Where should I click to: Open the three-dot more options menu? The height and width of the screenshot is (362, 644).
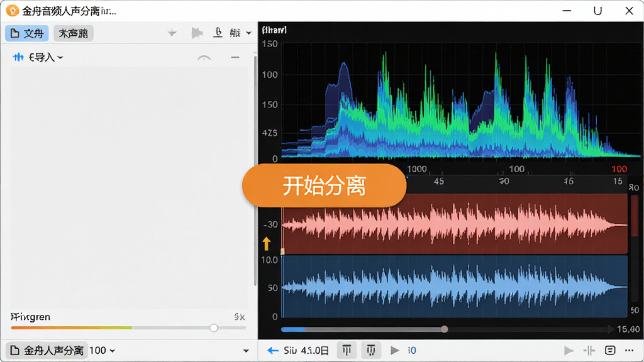(629, 351)
